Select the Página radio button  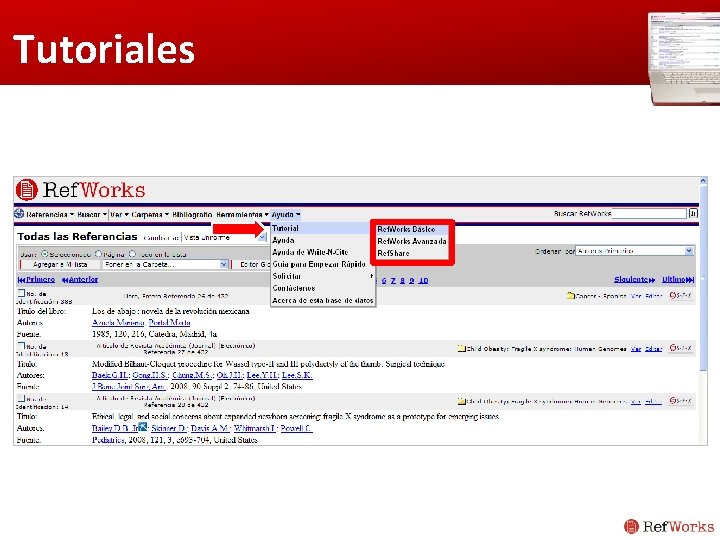click(98, 253)
